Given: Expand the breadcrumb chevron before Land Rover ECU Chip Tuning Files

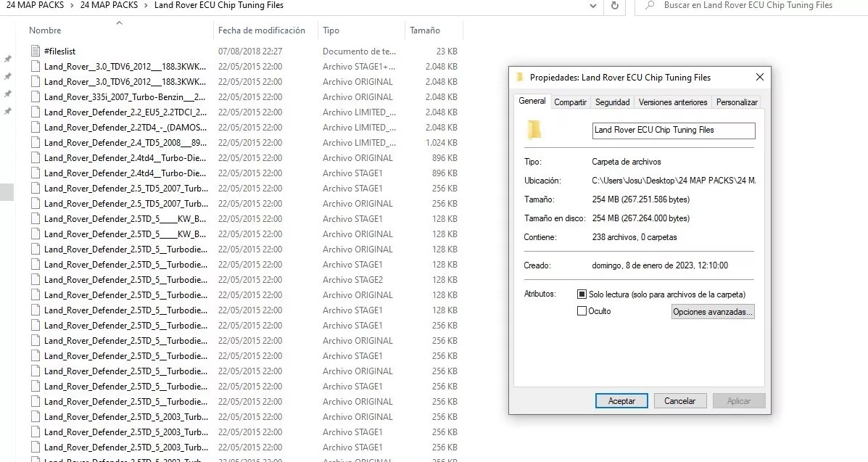Looking at the screenshot, I should point(146,6).
